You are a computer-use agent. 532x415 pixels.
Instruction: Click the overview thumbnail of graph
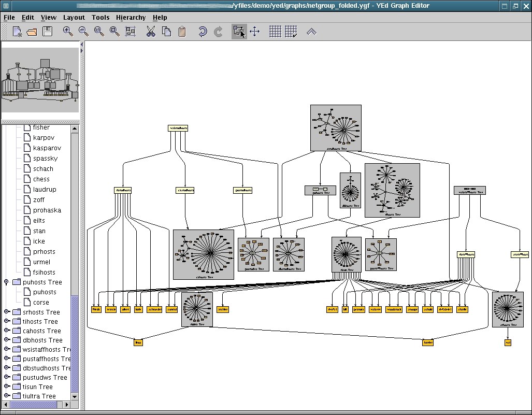click(x=40, y=80)
